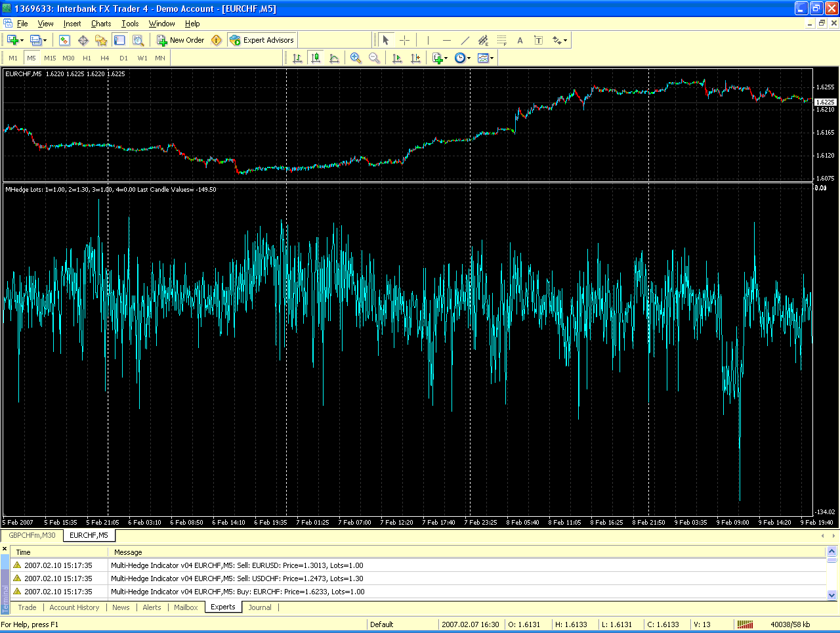The image size is (840, 633).
Task: Insert a Horizontal Line on the chart
Action: coord(446,39)
